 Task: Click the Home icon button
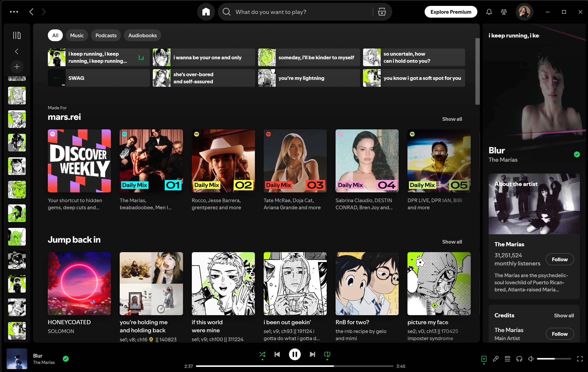206,12
